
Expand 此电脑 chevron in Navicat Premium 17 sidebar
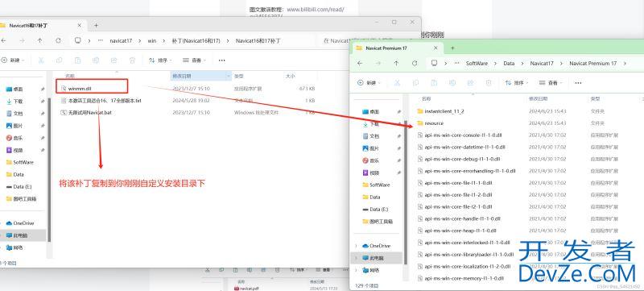(356, 258)
